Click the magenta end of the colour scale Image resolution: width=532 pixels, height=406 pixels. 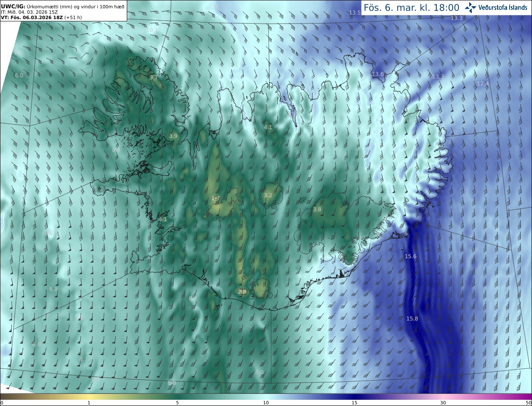click(524, 396)
